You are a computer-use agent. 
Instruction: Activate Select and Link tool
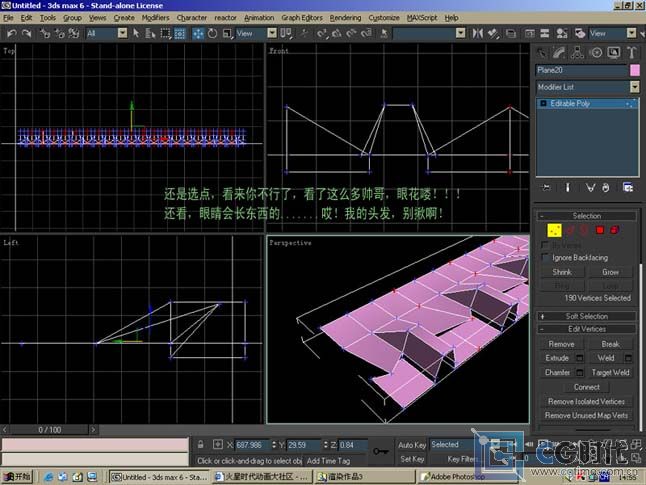pyautogui.click(x=44, y=33)
